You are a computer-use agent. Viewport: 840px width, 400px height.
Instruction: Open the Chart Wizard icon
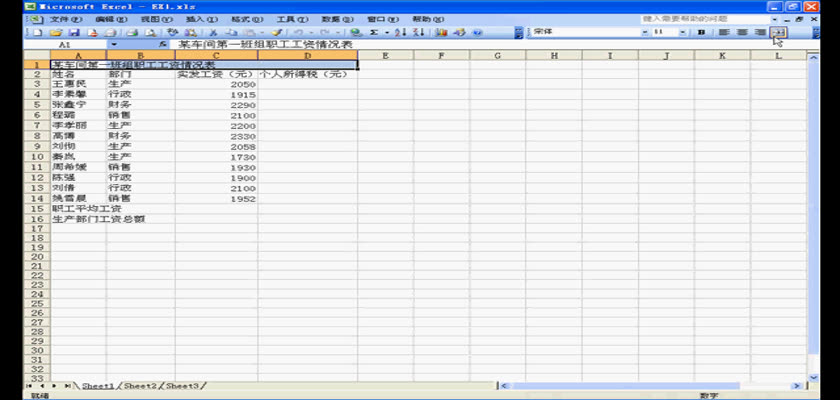tap(440, 33)
